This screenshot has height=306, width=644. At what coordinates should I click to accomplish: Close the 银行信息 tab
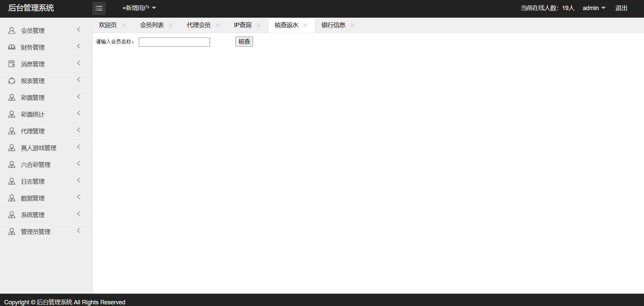coord(352,25)
